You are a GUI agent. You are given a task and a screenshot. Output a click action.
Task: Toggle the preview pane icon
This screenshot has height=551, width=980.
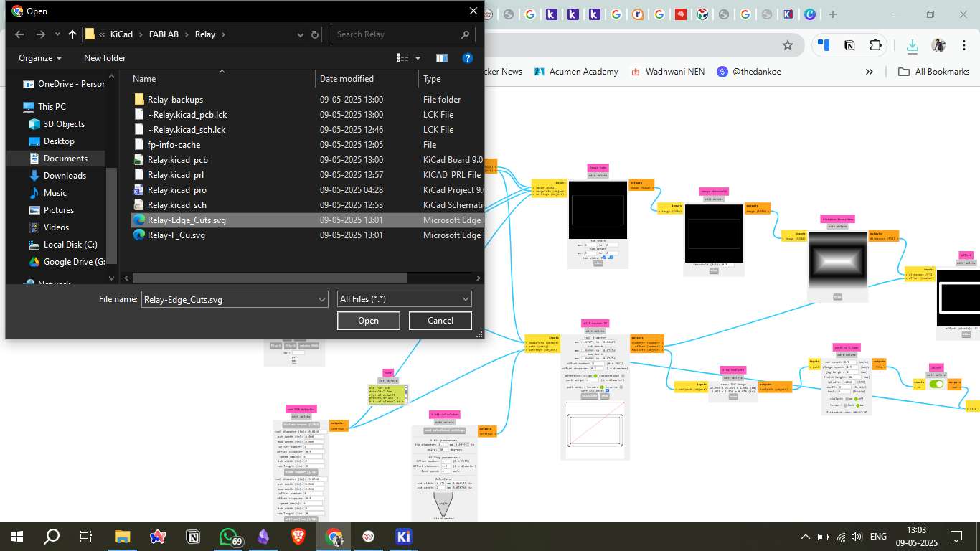(x=441, y=58)
